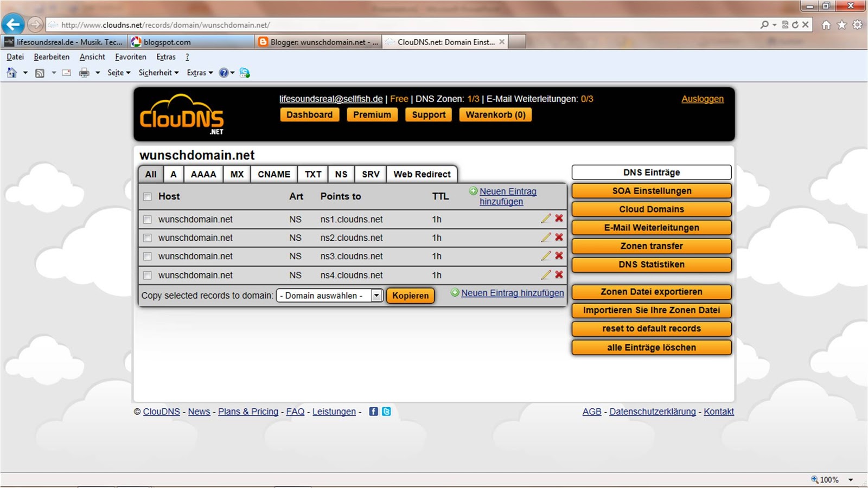Click the printer icon in command bar

click(x=84, y=73)
